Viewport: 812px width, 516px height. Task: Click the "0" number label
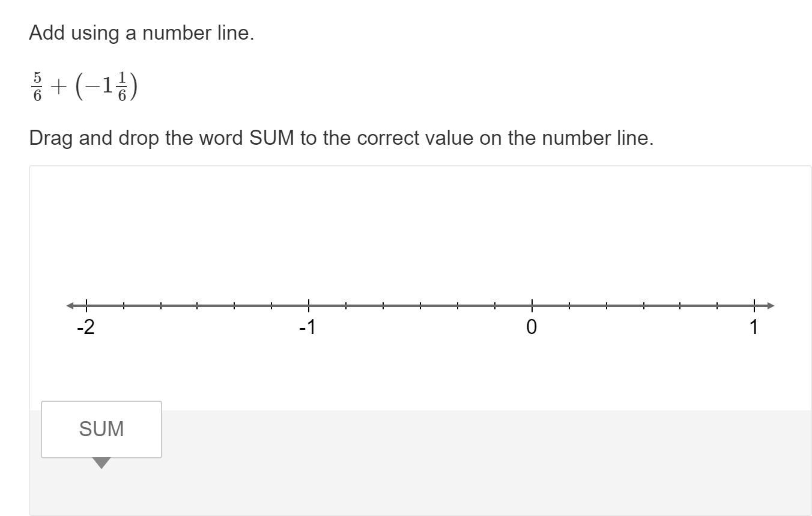pyautogui.click(x=532, y=327)
